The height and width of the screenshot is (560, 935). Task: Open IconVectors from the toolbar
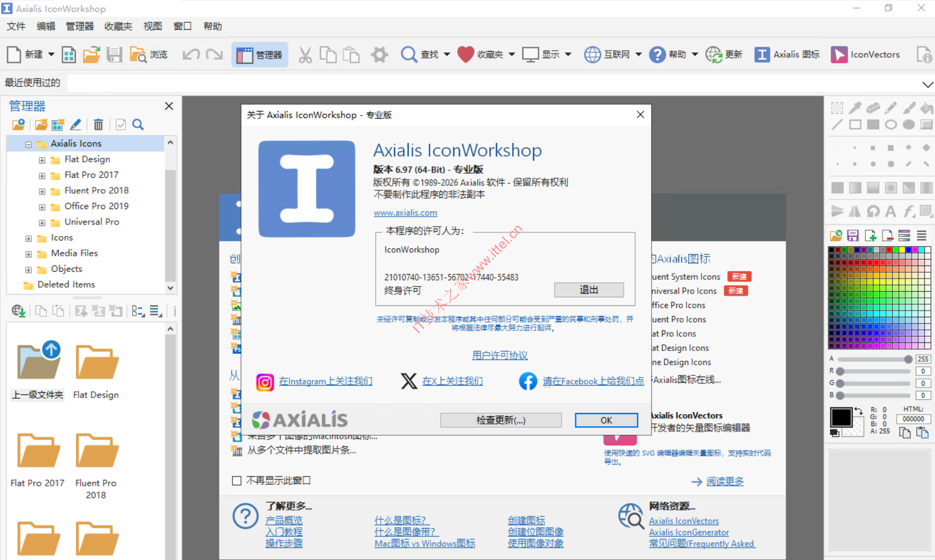pos(865,55)
